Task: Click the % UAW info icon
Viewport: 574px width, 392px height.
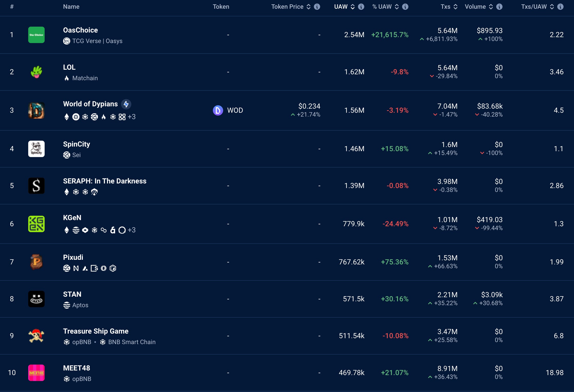Action: pos(405,7)
